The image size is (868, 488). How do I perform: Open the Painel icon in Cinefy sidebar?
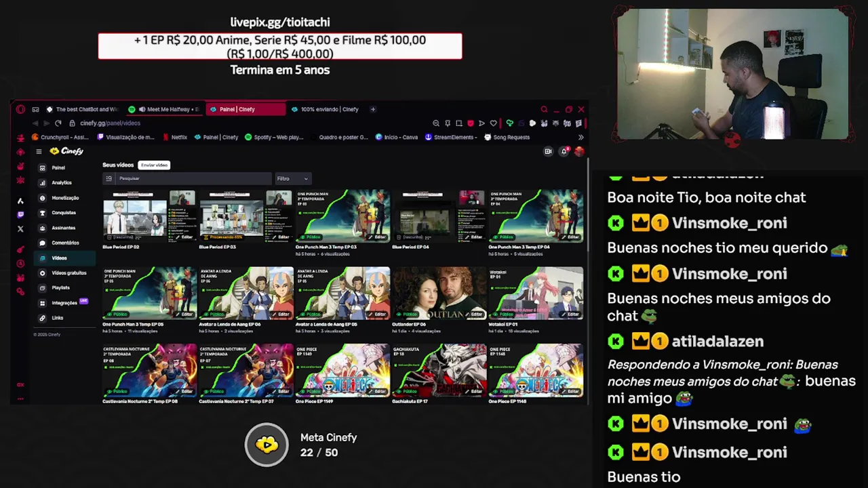pyautogui.click(x=42, y=167)
